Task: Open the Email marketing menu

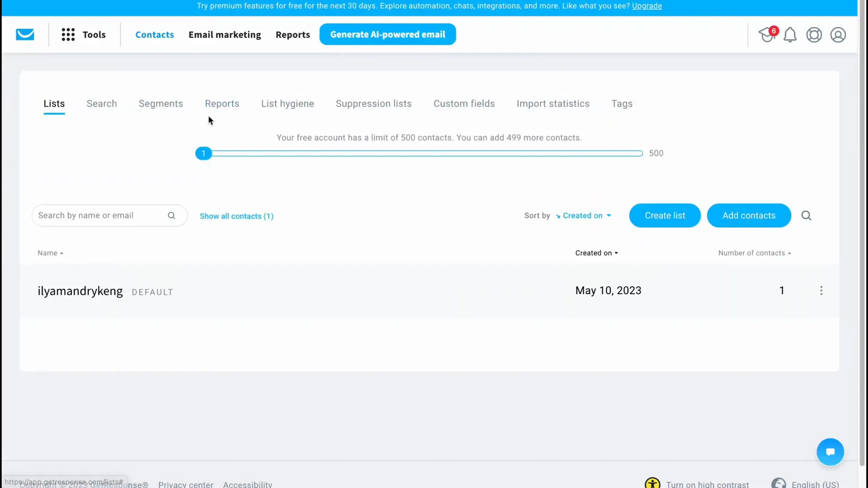Action: 225,34
